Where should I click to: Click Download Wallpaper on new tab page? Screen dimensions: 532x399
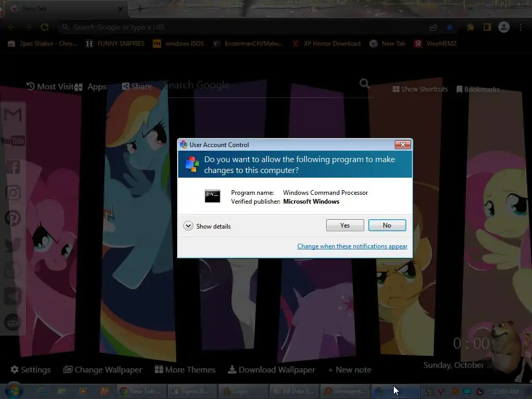click(271, 370)
